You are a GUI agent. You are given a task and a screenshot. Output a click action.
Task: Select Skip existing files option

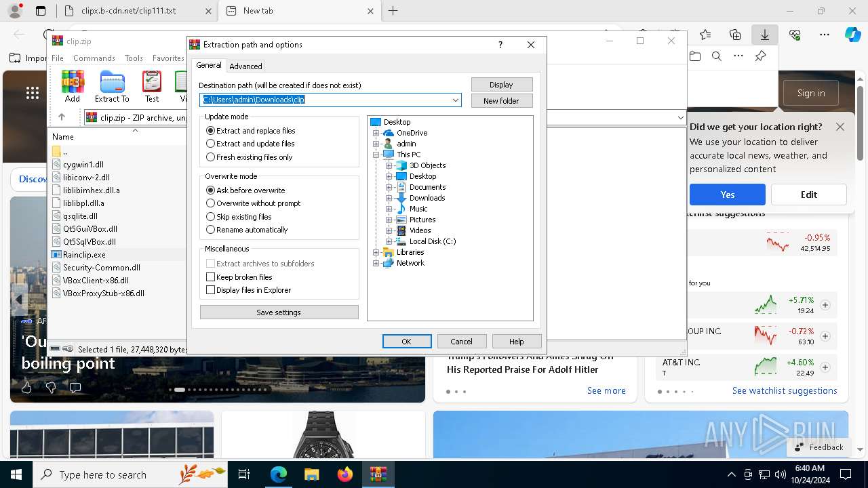pyautogui.click(x=239, y=217)
